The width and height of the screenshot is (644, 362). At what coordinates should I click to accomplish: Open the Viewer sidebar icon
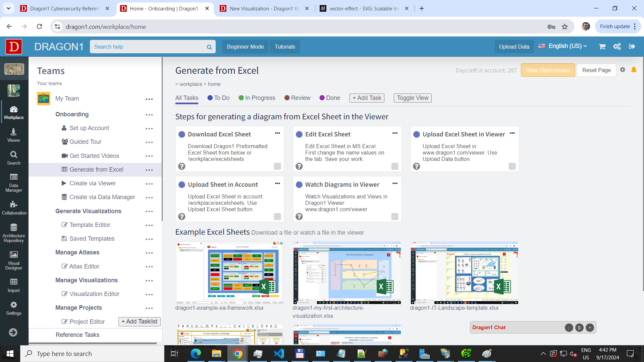click(14, 135)
